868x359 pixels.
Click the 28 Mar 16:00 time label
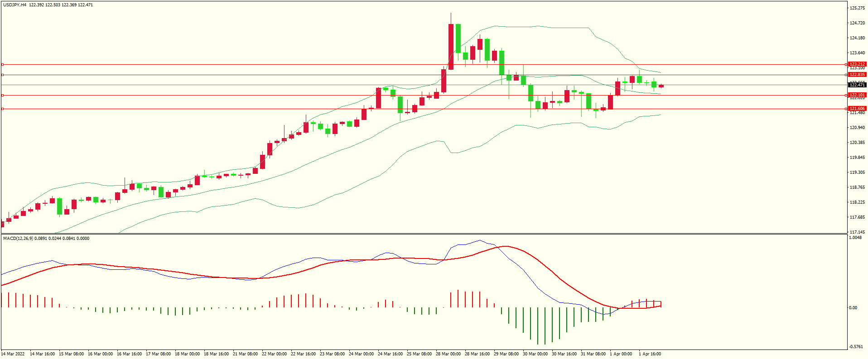click(x=477, y=354)
